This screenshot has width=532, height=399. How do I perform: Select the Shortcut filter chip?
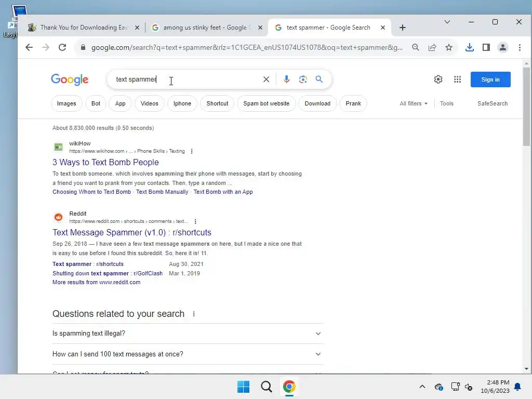point(217,103)
